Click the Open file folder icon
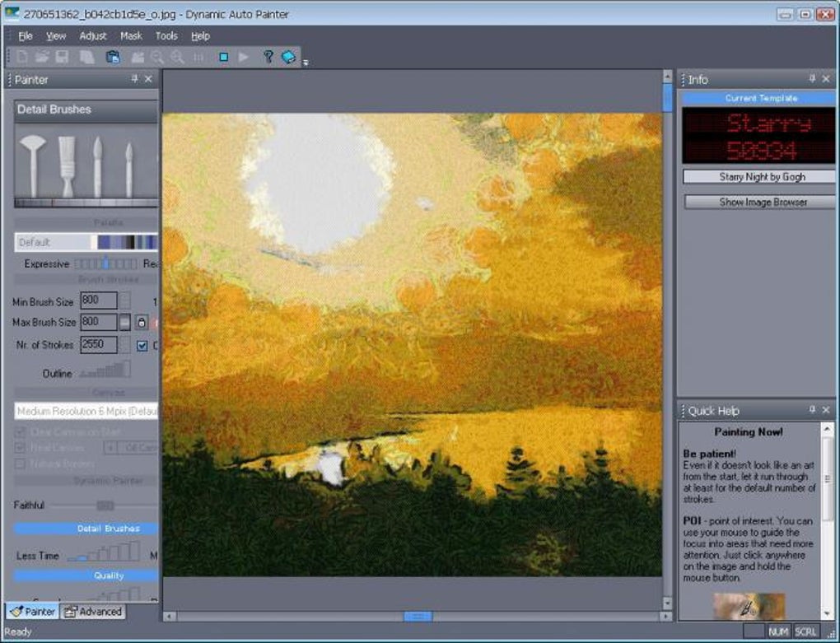Viewport: 840px width, 643px height. [x=42, y=57]
